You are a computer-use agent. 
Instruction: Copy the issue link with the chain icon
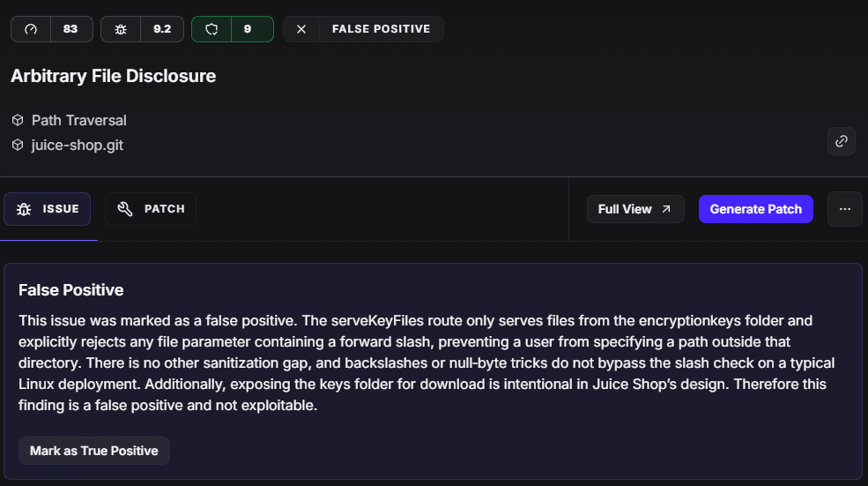(842, 141)
